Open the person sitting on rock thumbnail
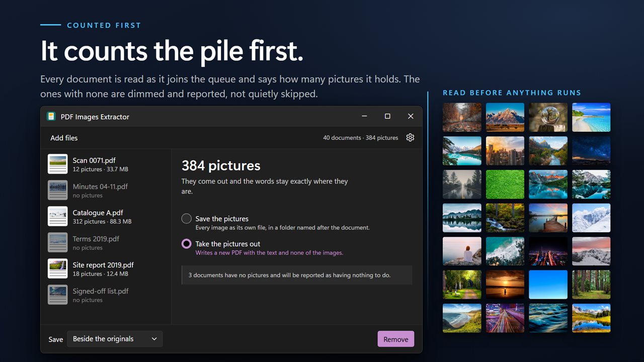The width and height of the screenshot is (644, 362). (462, 251)
